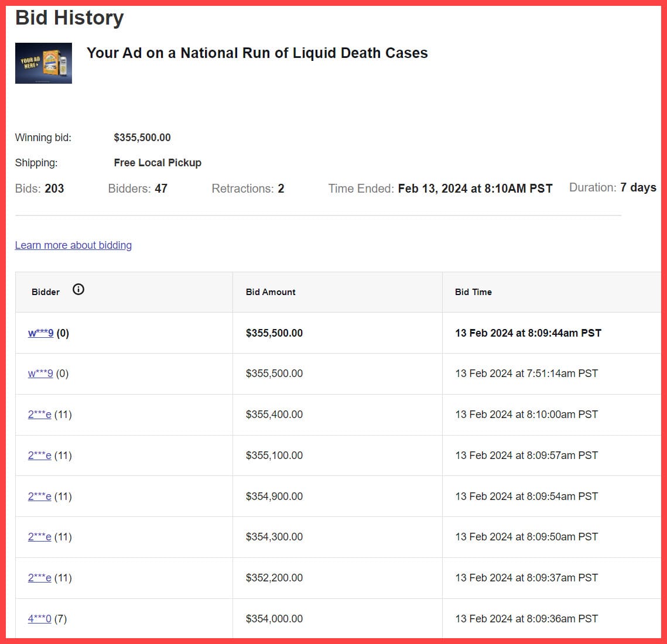Click the Retractions count of 2
The width and height of the screenshot is (667, 644).
281,189
